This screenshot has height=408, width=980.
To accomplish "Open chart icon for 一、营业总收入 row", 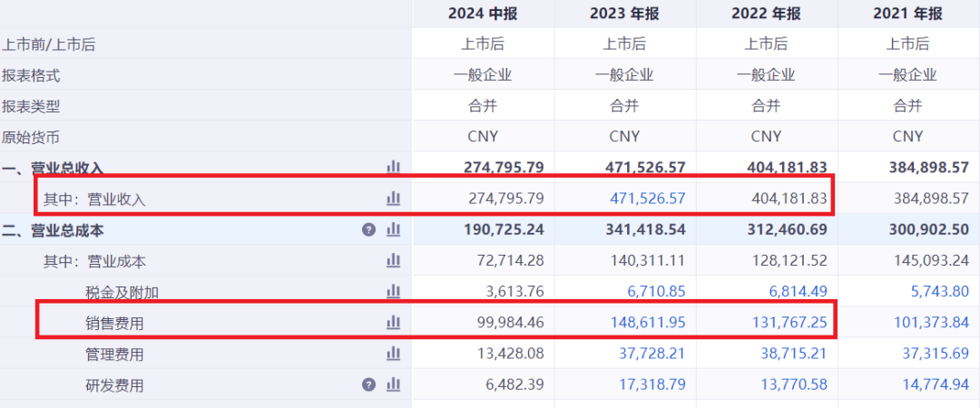I will click(393, 167).
